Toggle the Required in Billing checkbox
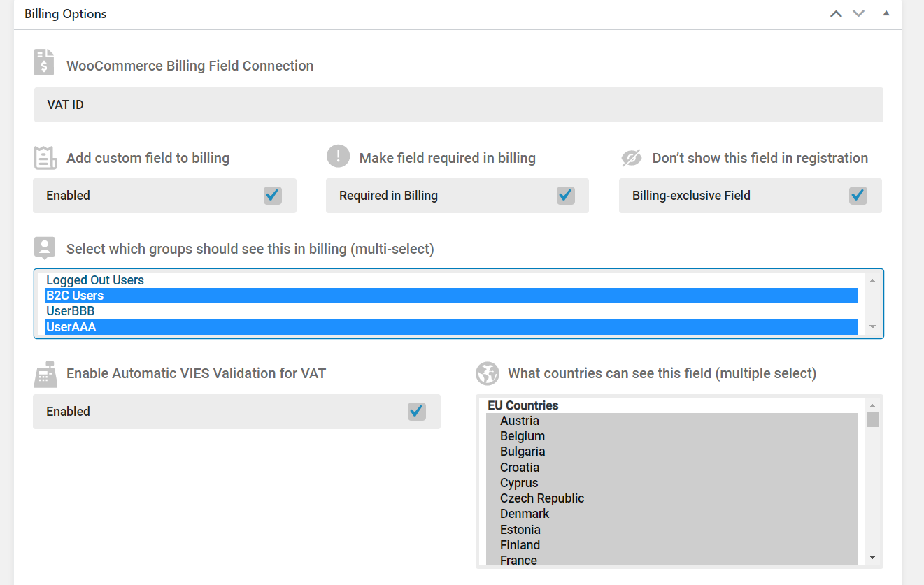 (x=565, y=195)
